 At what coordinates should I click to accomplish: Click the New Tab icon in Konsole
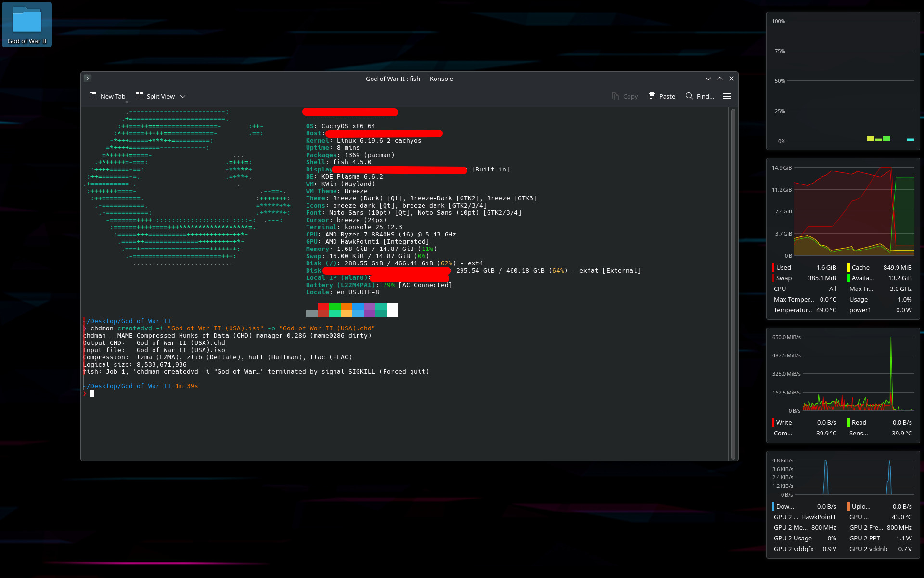click(93, 96)
